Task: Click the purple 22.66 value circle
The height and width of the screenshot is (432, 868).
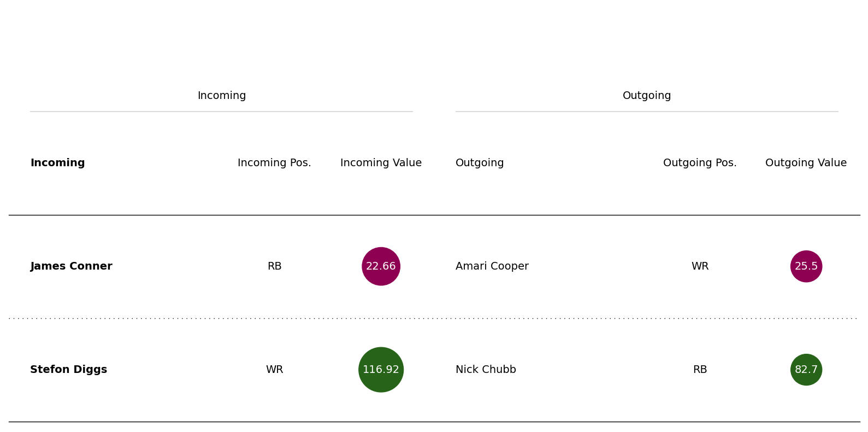Action: 381,266
